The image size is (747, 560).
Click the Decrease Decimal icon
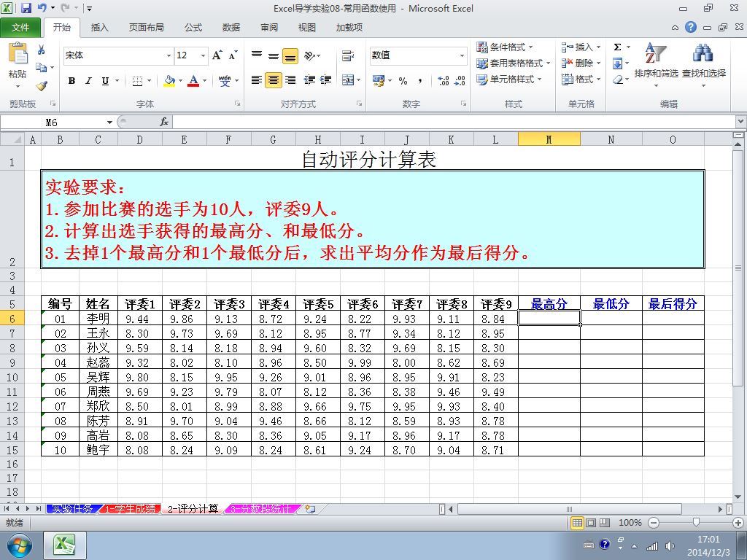tap(460, 80)
